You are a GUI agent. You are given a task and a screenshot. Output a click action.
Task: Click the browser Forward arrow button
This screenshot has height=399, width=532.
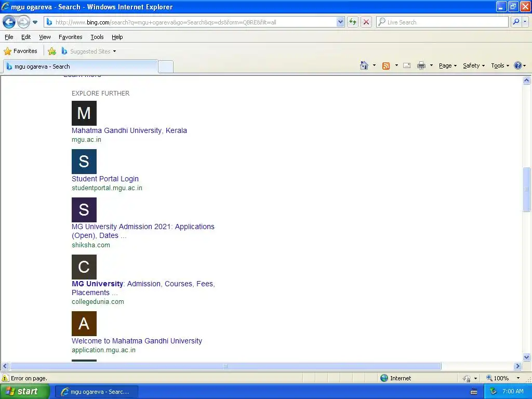(23, 22)
